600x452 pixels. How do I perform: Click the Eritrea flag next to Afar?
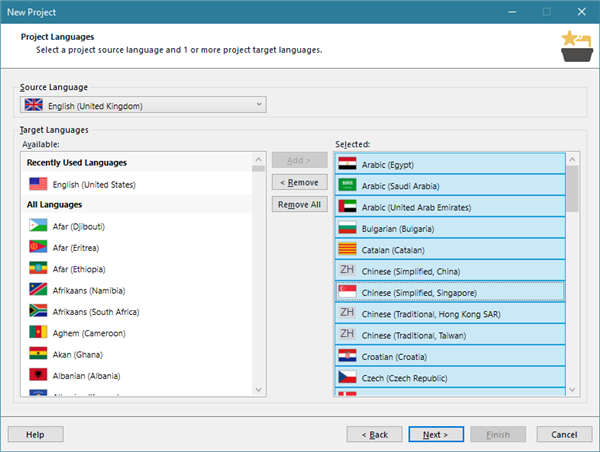pos(38,247)
